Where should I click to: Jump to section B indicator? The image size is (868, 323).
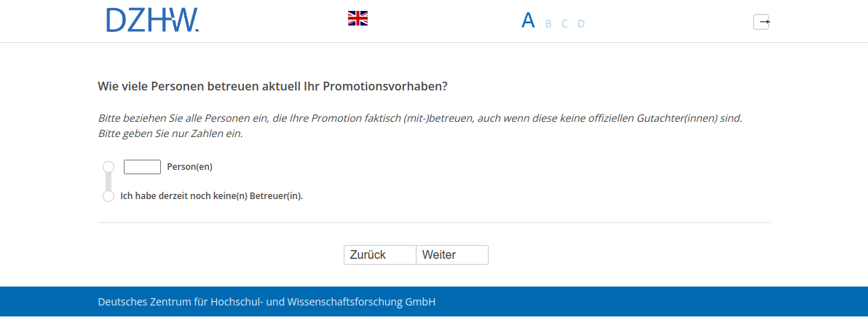click(x=548, y=23)
